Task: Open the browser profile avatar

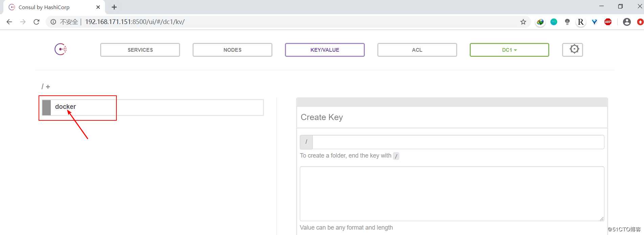Action: pyautogui.click(x=627, y=22)
